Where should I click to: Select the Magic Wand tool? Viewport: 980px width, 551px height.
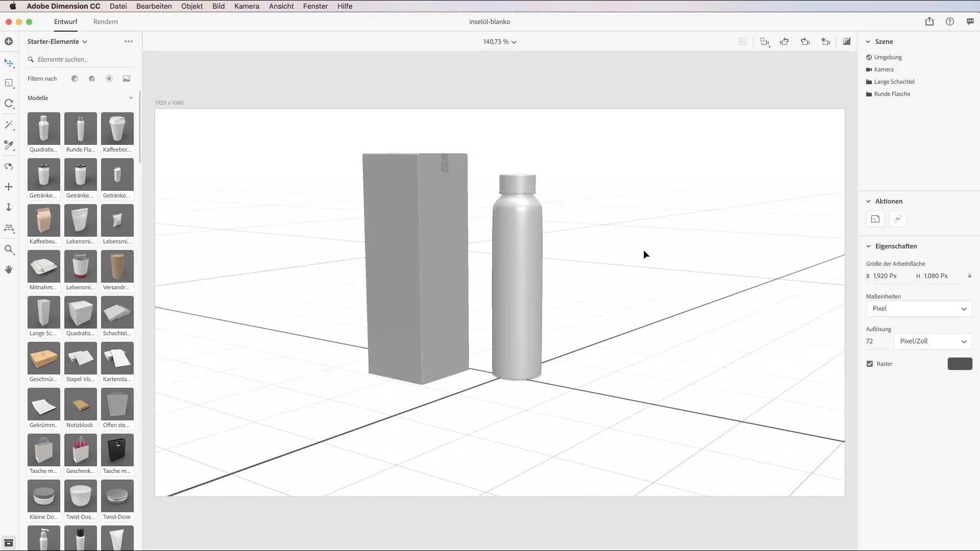[9, 125]
